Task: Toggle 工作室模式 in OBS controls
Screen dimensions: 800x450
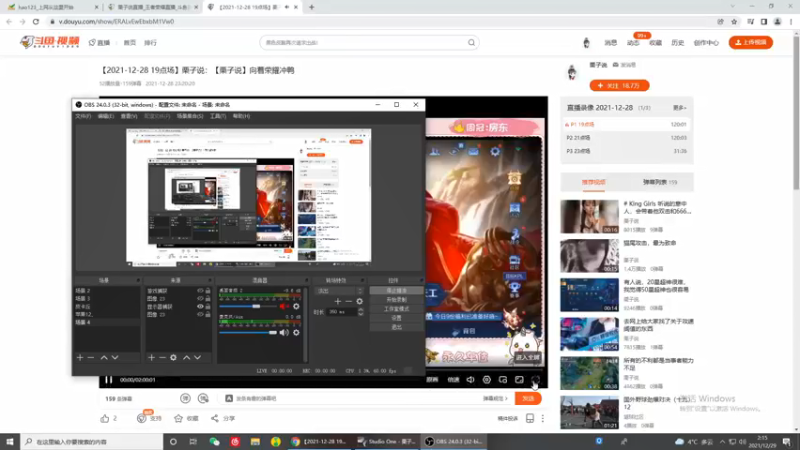Action: (x=396, y=309)
